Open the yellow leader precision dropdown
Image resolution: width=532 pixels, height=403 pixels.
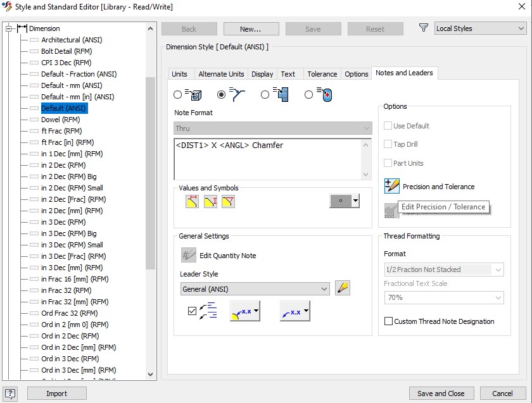click(256, 311)
